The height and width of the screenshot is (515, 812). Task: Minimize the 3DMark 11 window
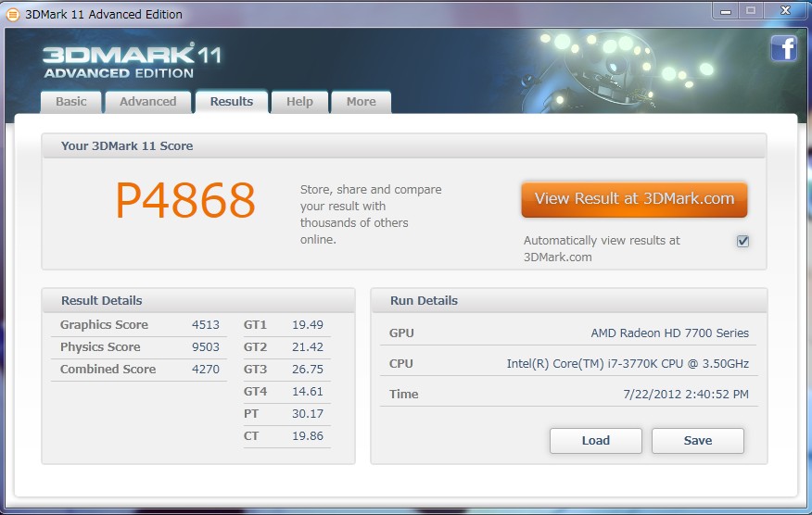[726, 11]
